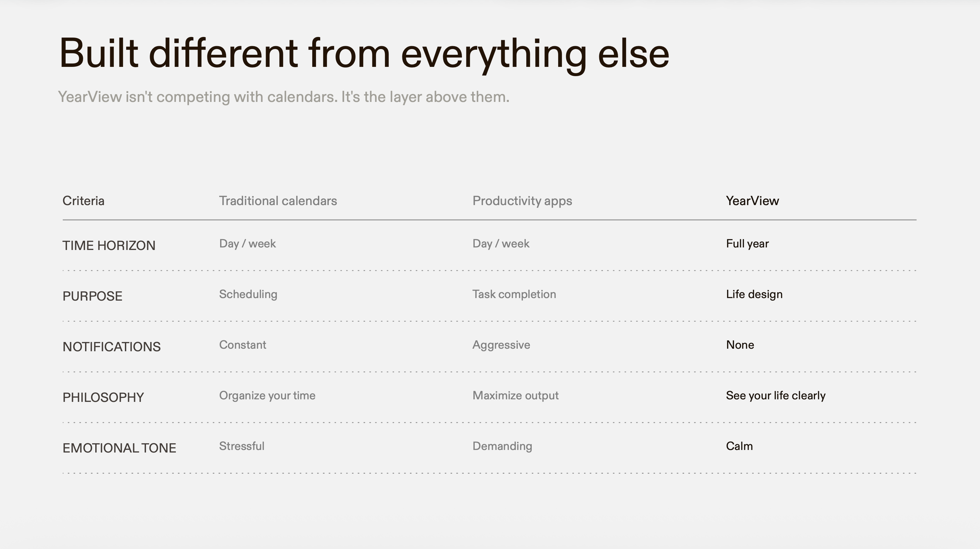
Task: Click the PHILOSOPHY row label
Action: [103, 397]
